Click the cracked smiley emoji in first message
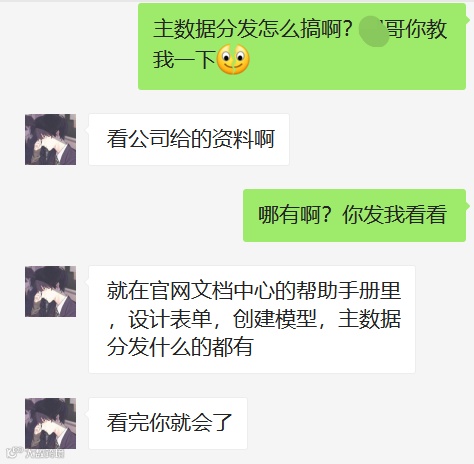Screen dimensions: 474x464 click(233, 59)
